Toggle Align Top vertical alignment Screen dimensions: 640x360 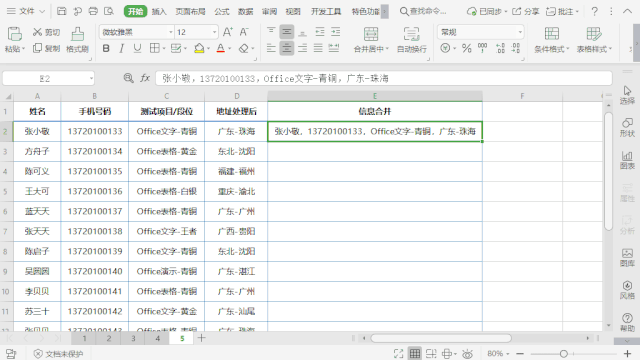point(271,31)
